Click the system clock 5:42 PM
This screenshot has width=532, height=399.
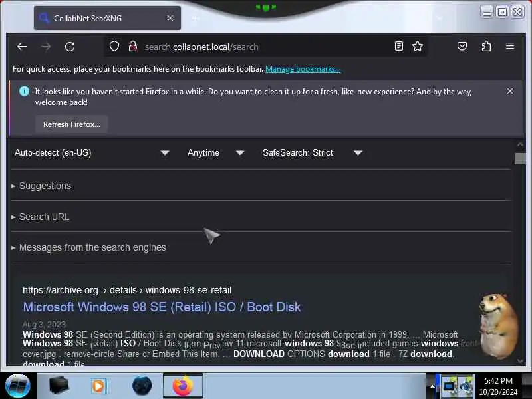click(x=498, y=380)
